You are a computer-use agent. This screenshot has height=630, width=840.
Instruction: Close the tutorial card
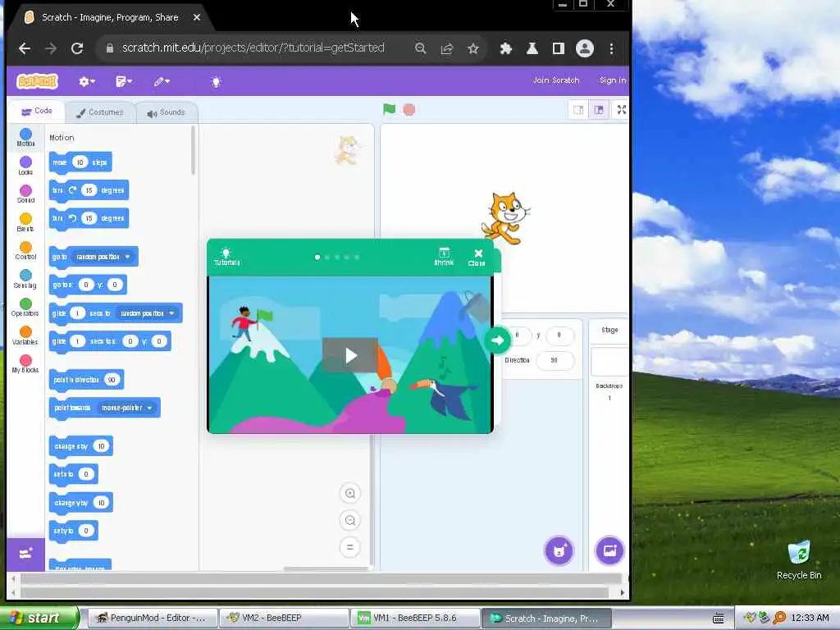pyautogui.click(x=477, y=257)
